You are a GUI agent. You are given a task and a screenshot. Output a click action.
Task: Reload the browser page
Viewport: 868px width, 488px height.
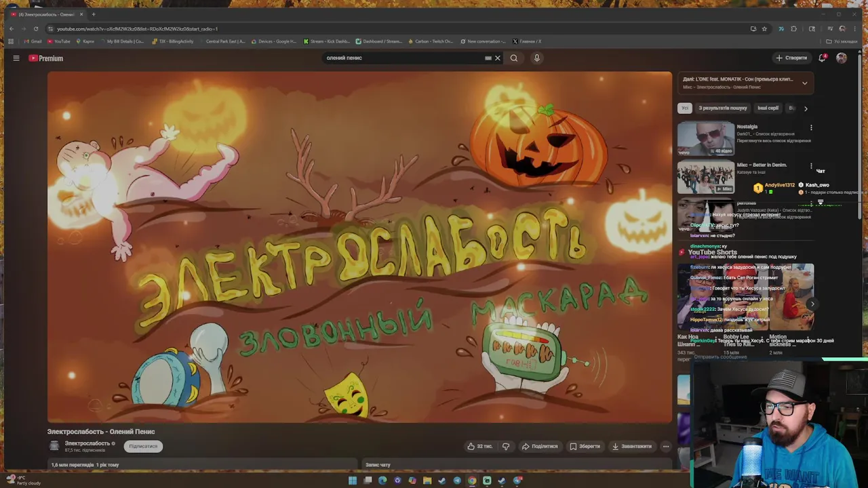point(36,28)
